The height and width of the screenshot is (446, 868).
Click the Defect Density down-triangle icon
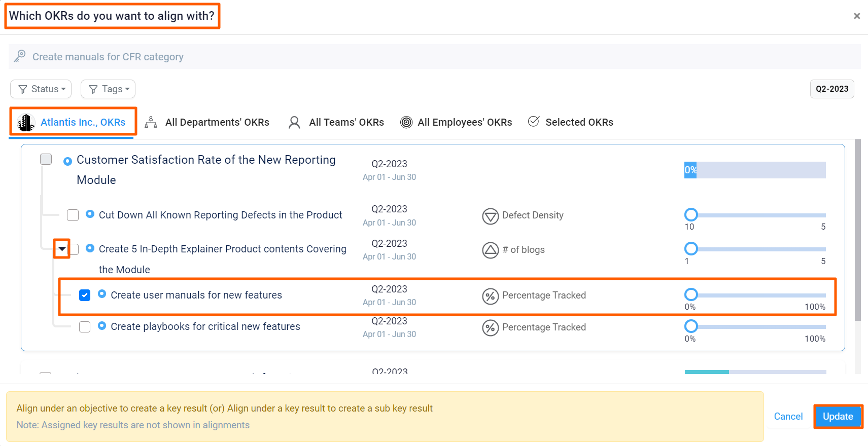coord(490,216)
